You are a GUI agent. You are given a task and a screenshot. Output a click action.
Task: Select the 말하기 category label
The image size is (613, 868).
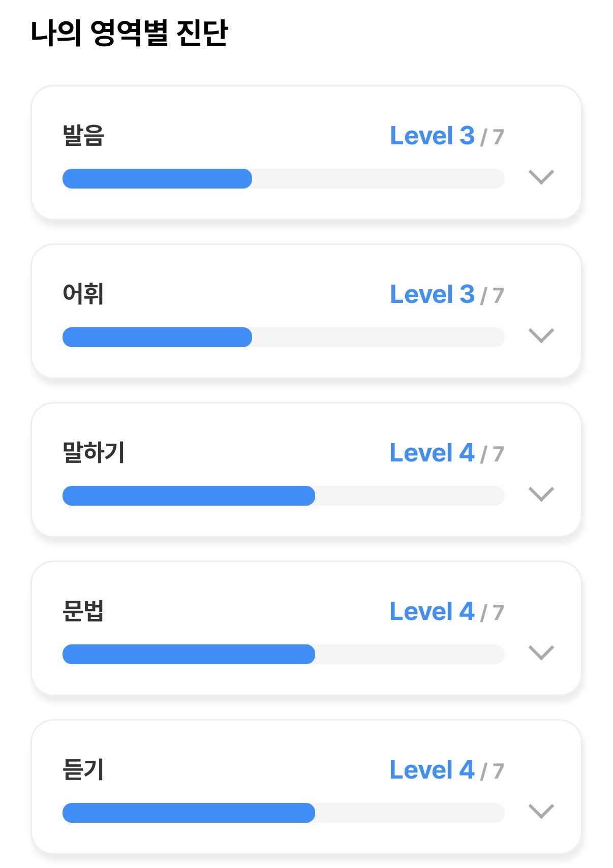click(x=94, y=453)
